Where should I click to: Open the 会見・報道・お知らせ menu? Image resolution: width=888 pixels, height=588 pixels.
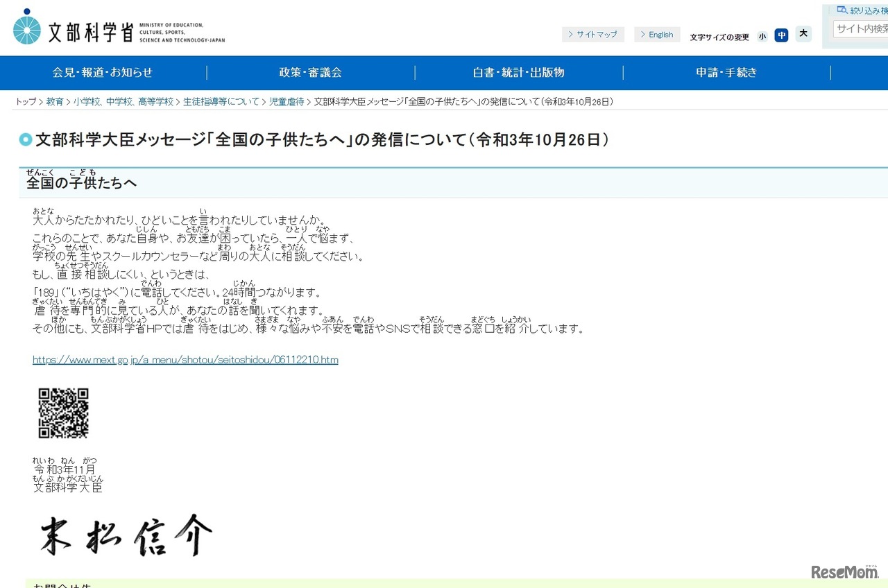pos(103,73)
